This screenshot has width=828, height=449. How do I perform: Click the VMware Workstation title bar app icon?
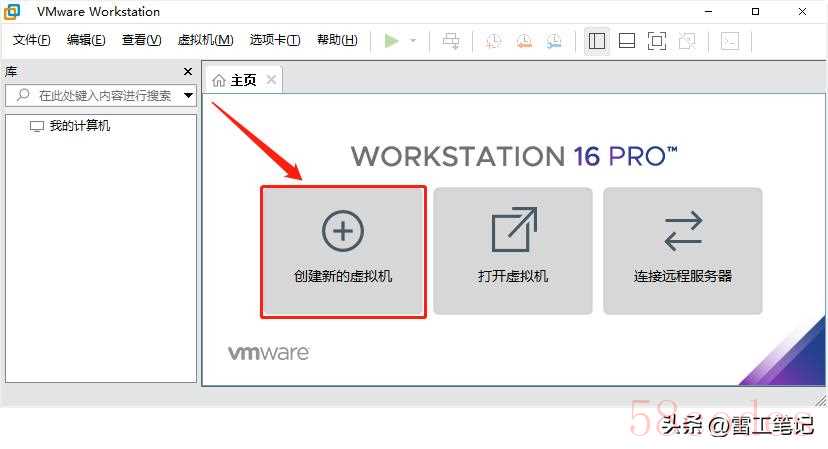point(12,12)
